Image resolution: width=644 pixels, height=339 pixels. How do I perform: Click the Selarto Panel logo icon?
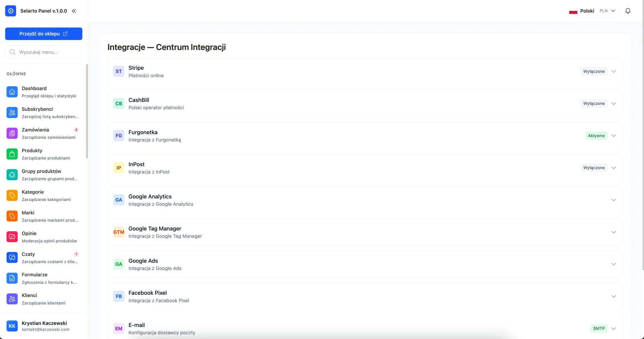coord(11,11)
